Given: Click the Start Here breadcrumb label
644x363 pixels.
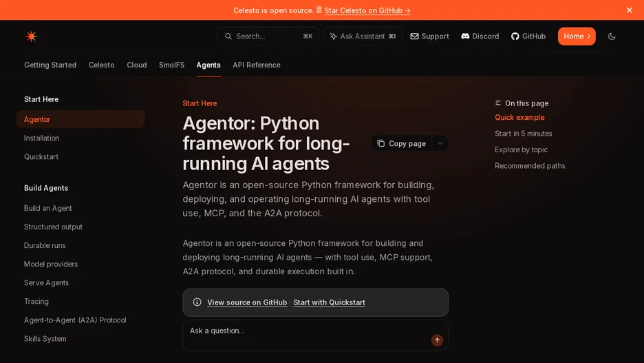Looking at the screenshot, I should tap(200, 103).
